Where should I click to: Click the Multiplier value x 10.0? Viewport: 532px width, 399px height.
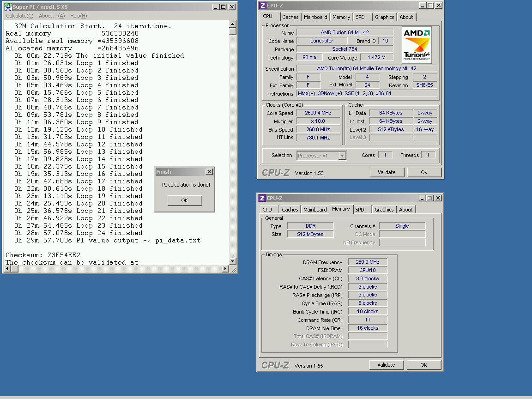click(x=318, y=121)
